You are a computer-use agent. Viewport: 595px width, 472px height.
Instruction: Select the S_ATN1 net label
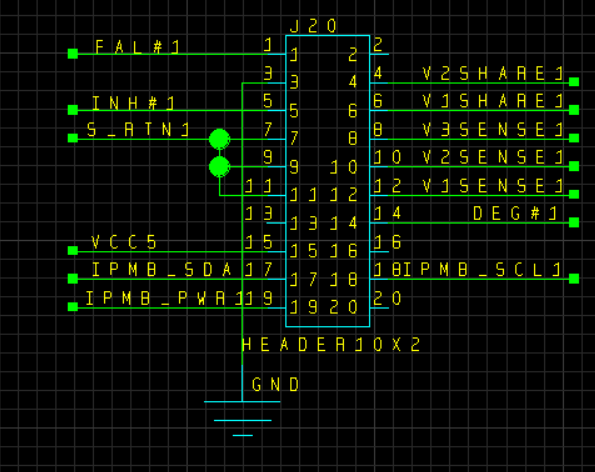pyautogui.click(x=138, y=130)
